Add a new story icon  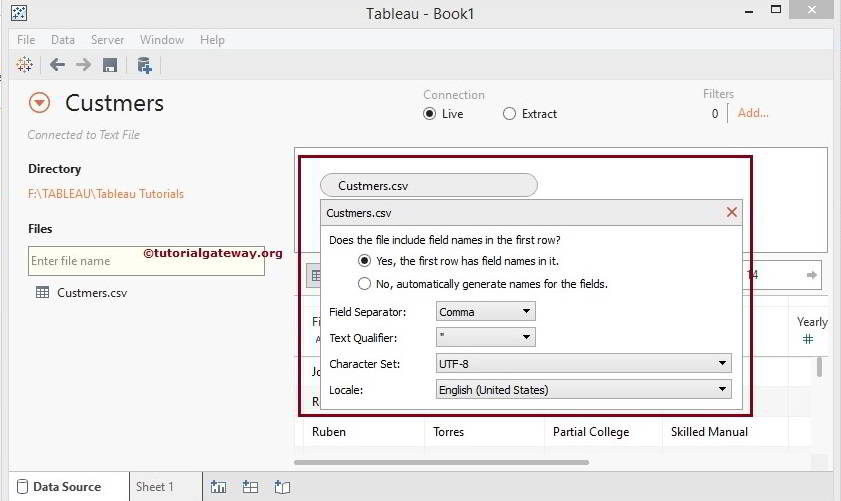click(282, 487)
